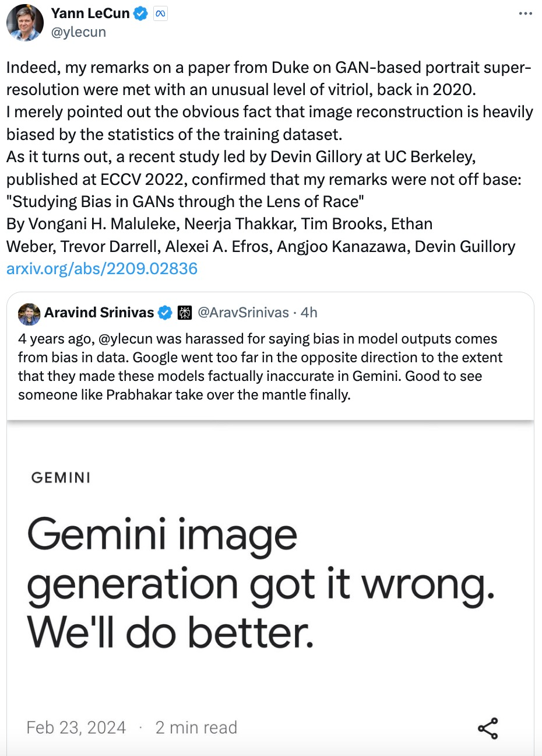The width and height of the screenshot is (542, 756).
Task: Click the 2 min read label
Action: click(x=196, y=727)
